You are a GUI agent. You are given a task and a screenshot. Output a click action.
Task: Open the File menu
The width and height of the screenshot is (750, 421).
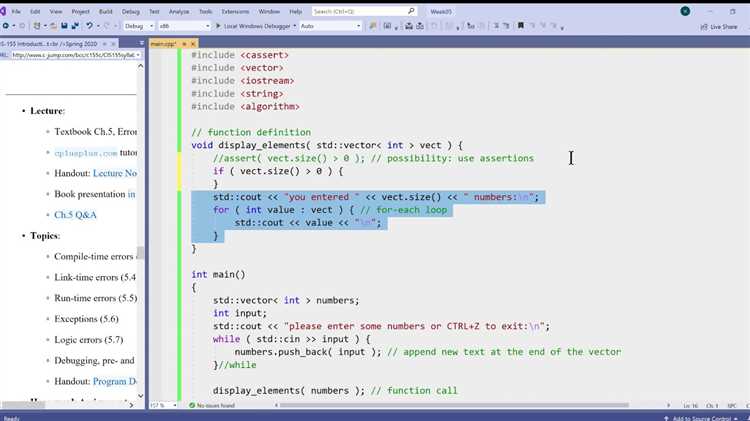click(x=16, y=11)
